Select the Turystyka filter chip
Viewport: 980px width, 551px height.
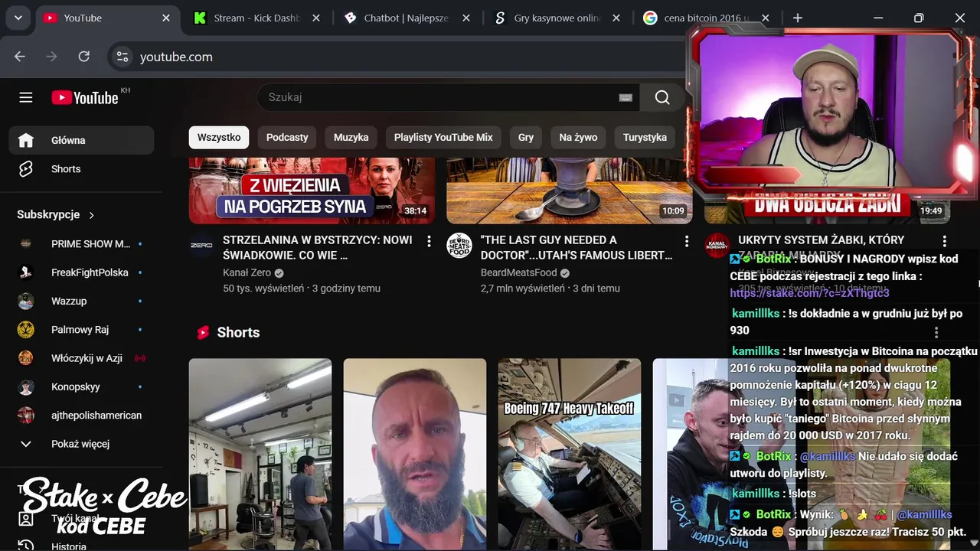coord(645,137)
